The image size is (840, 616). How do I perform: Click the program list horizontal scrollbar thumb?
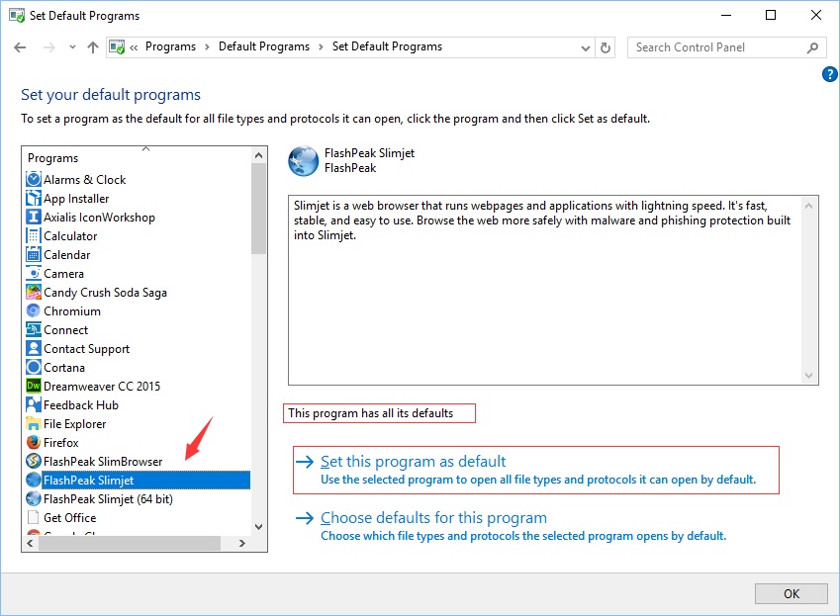coord(129,543)
